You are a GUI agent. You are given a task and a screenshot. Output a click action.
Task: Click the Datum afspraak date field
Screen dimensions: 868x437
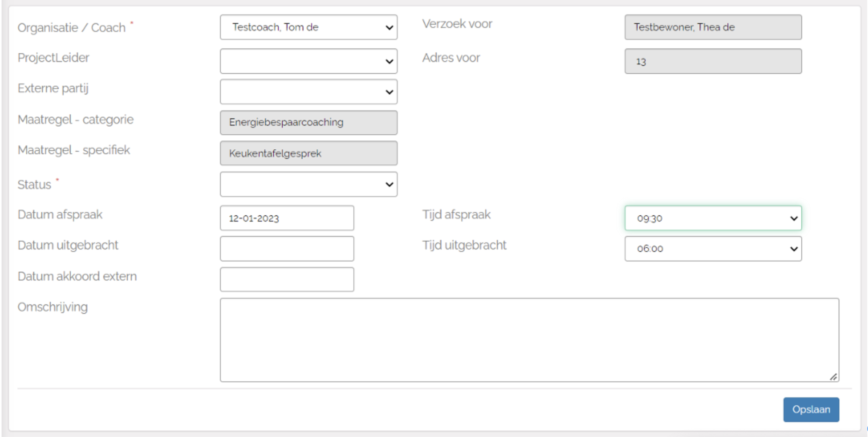[x=287, y=218]
